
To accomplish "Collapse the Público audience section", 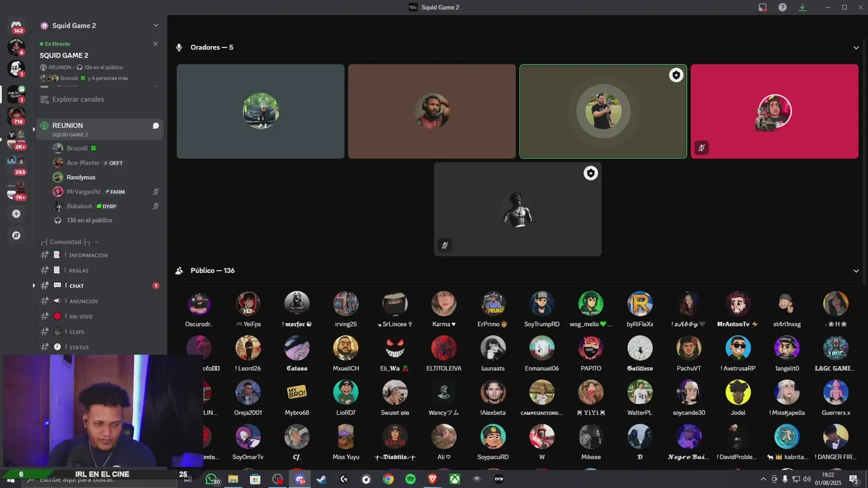I will pyautogui.click(x=856, y=271).
